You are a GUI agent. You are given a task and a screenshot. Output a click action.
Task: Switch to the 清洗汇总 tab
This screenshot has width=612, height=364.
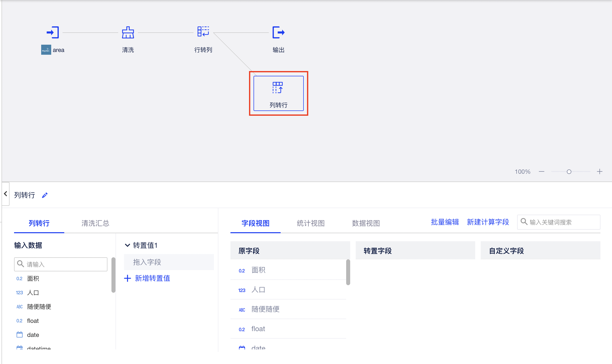click(95, 223)
